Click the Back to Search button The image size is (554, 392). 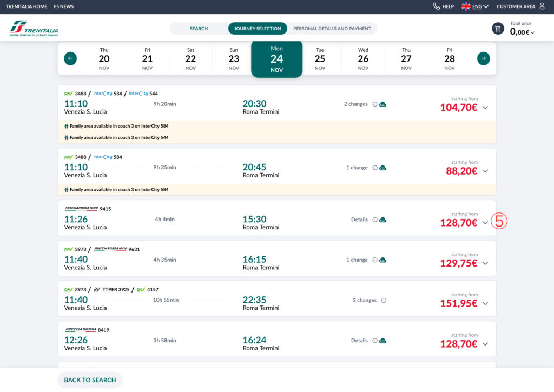(90, 380)
